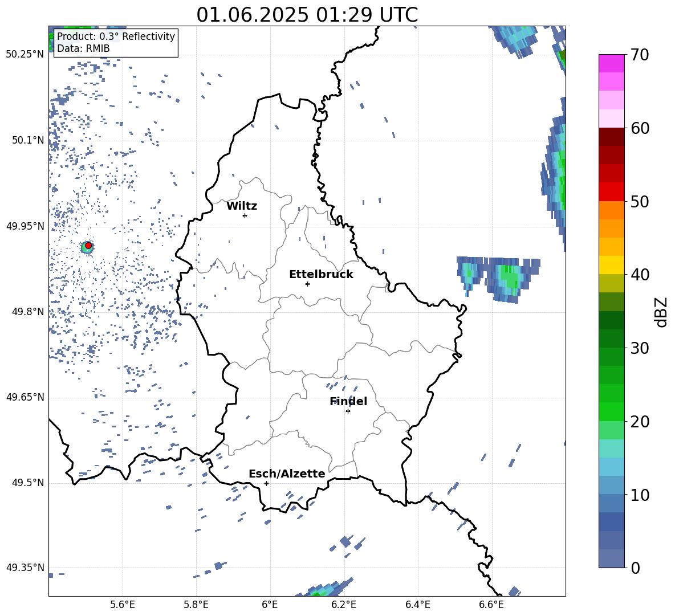
Task: Click the 6°E longitude label
Action: pos(270,605)
